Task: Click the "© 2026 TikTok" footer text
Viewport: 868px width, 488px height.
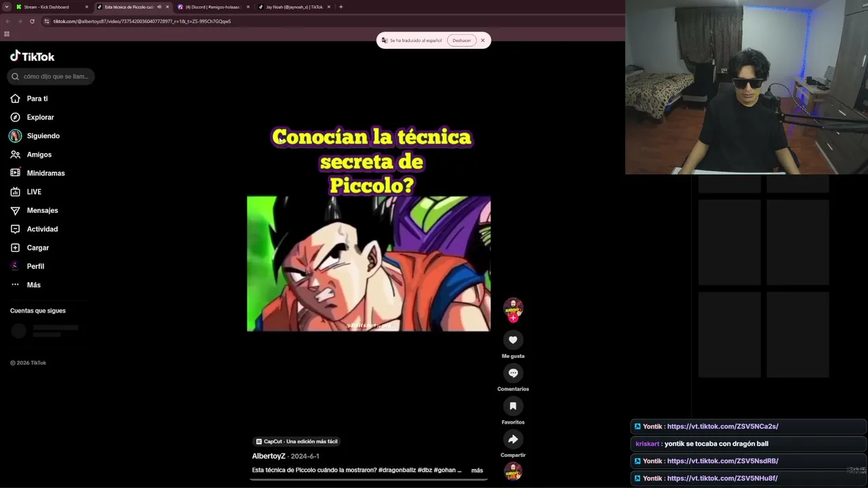Action: [x=28, y=363]
